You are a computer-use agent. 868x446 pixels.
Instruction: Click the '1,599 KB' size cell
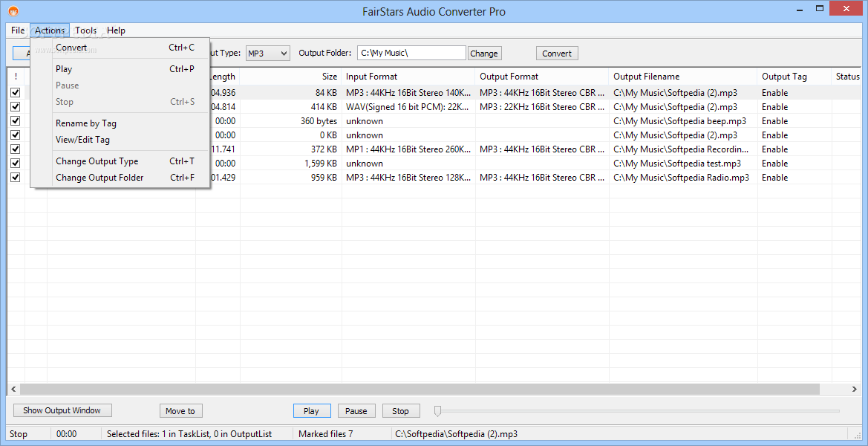(x=290, y=163)
